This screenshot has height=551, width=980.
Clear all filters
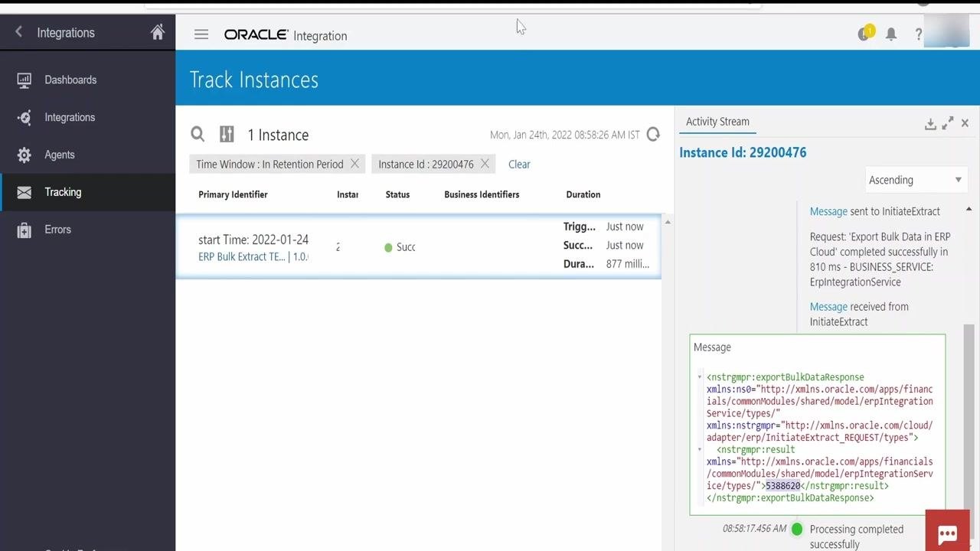tap(519, 165)
